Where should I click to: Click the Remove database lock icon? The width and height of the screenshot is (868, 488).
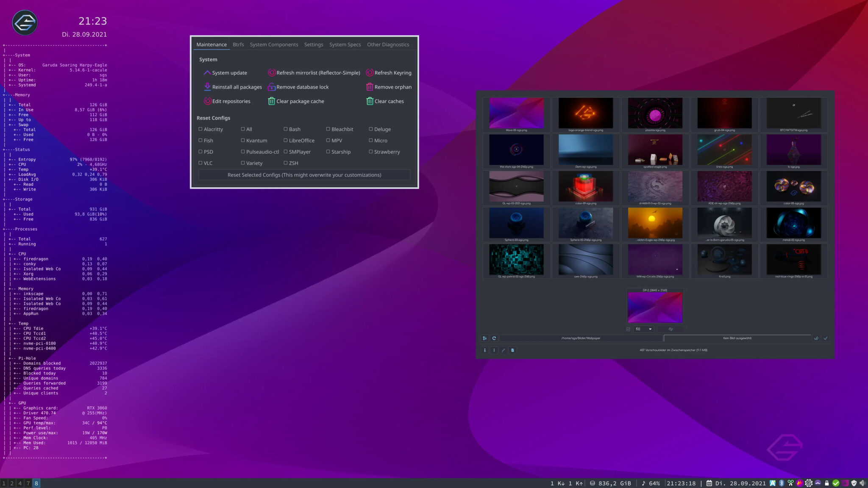point(271,87)
